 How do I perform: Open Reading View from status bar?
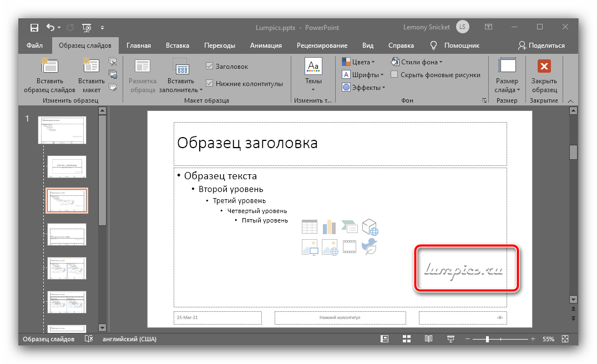[x=428, y=339]
